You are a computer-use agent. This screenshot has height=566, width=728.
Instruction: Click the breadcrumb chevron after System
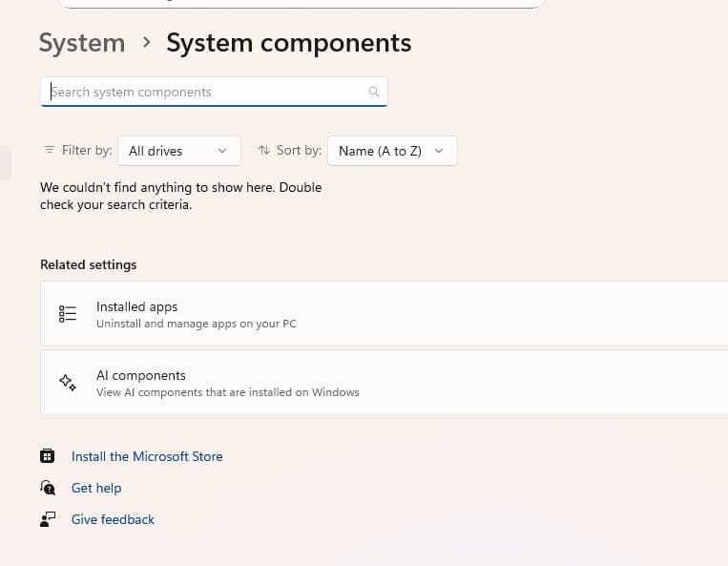[x=146, y=43]
